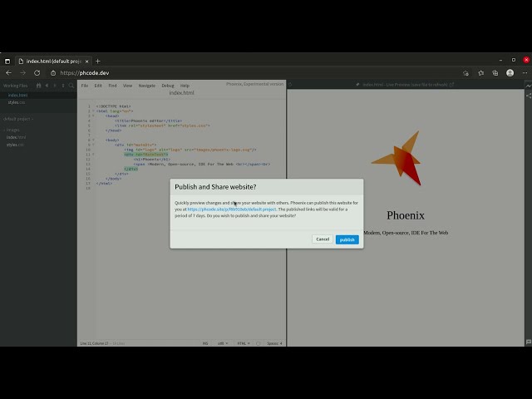Open the HTML language dropdown in status bar
Image resolution: width=532 pixels, height=399 pixels.
(244, 343)
